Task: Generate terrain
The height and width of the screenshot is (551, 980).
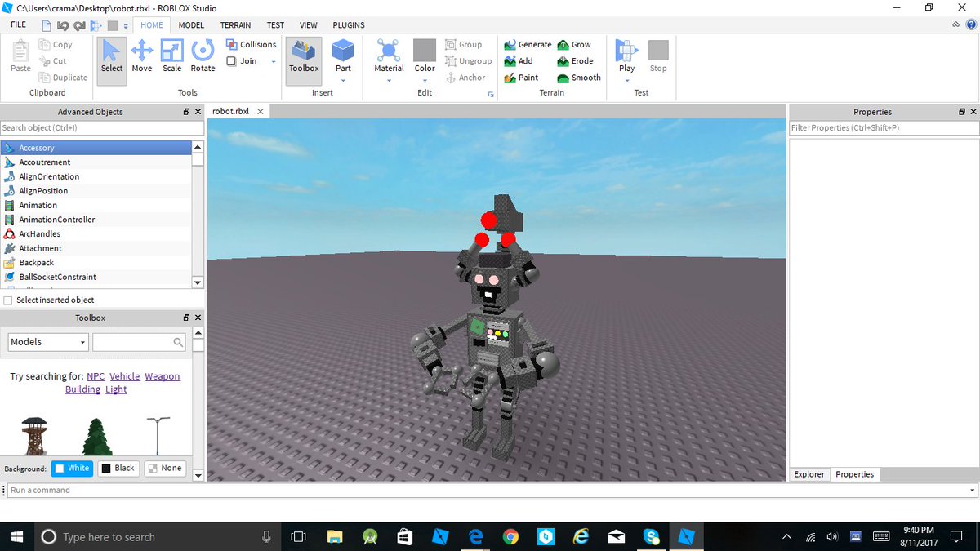Action: tap(528, 45)
